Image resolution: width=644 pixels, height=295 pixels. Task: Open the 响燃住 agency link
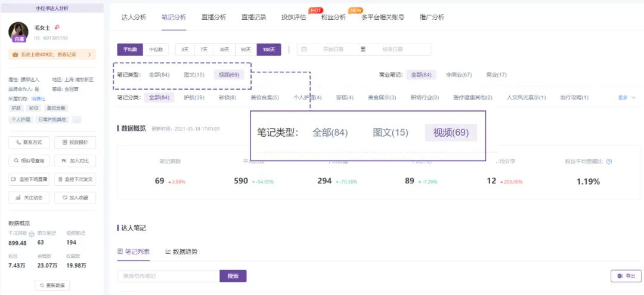pos(38,99)
